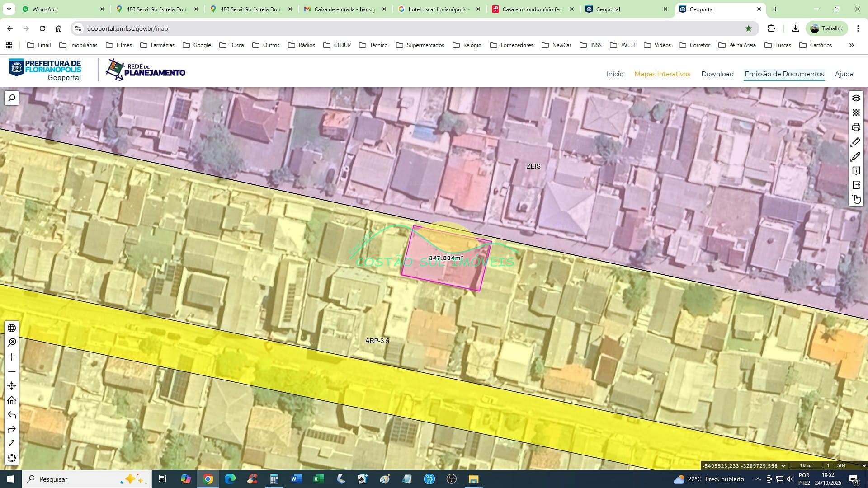The width and height of the screenshot is (868, 488).
Task: Click the previous view undo arrow
Action: [12, 415]
